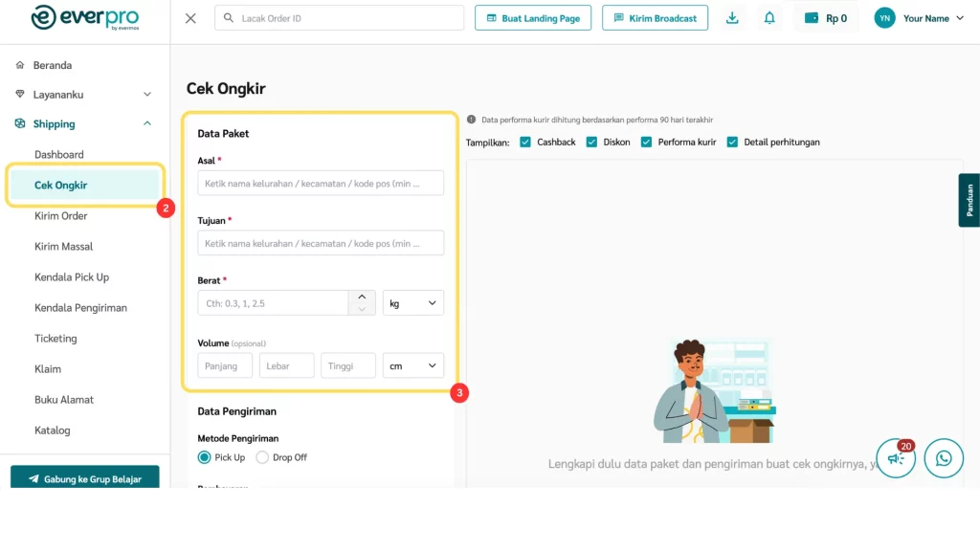Open the kg weight unit dropdown
This screenshot has width=980, height=551.
point(413,303)
